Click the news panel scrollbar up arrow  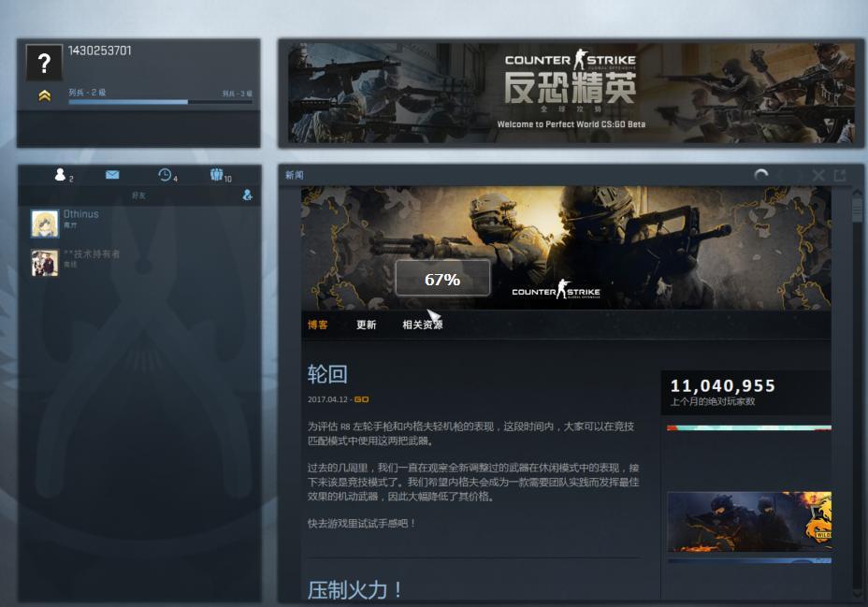857,192
